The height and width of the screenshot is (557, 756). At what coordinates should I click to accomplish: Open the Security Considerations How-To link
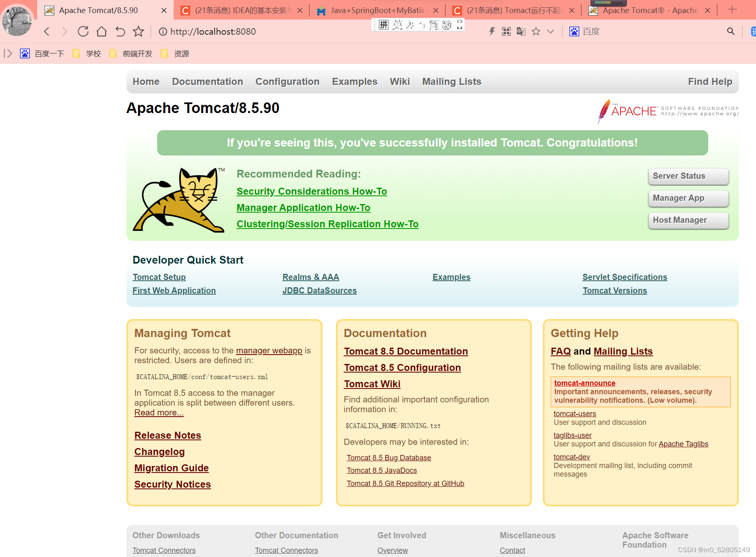click(311, 191)
